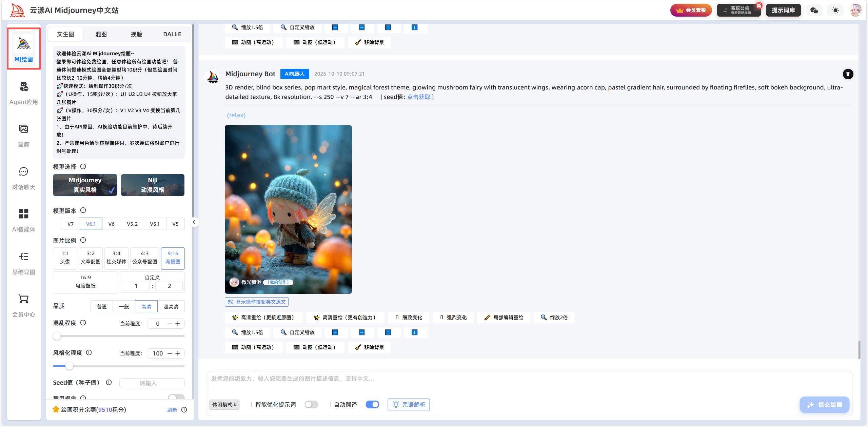Switch to the DALL·E tab

pyautogui.click(x=172, y=34)
